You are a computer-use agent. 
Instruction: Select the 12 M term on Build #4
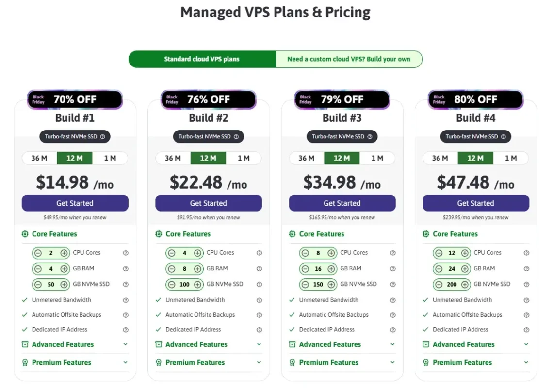point(475,158)
